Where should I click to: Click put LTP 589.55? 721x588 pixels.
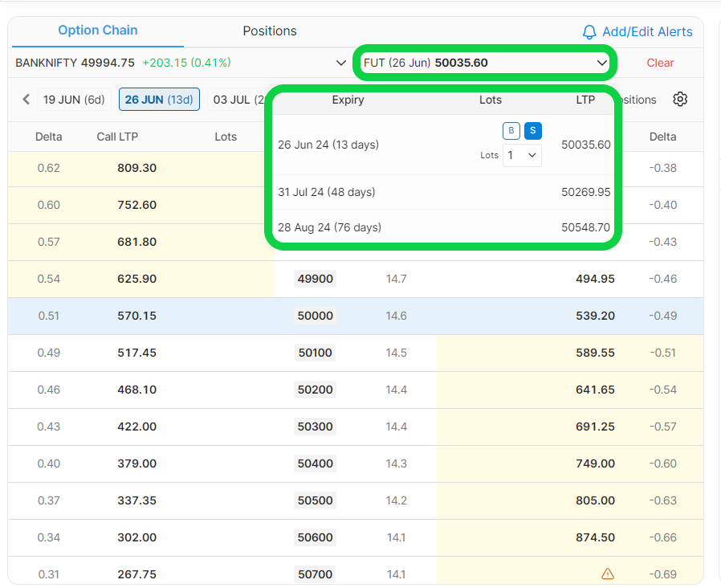[595, 353]
